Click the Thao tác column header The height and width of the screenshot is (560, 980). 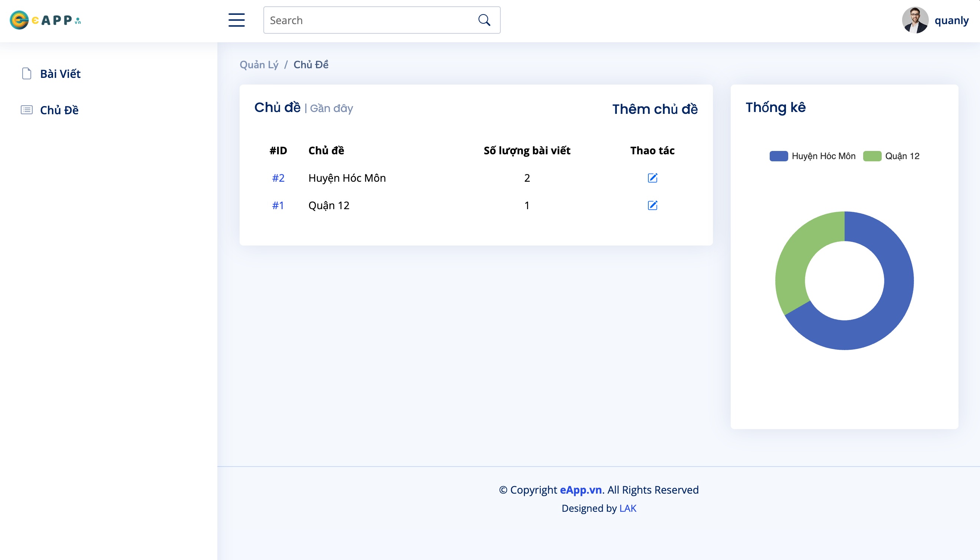tap(652, 151)
